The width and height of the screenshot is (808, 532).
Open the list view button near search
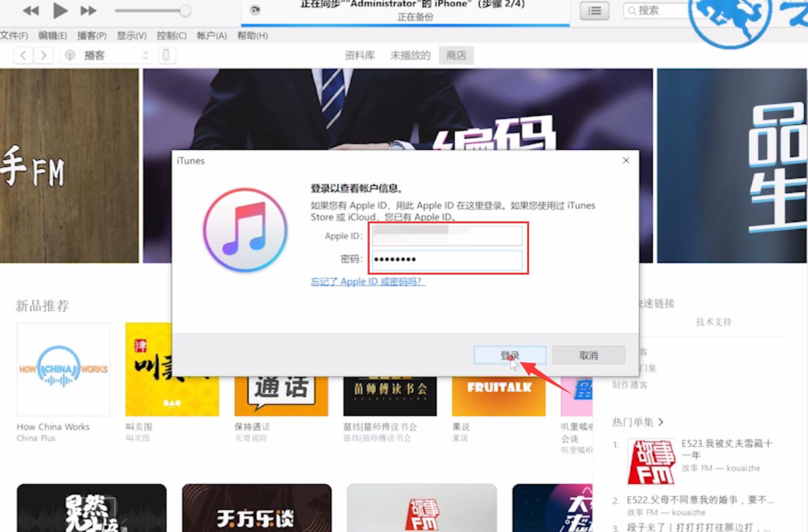tap(594, 10)
